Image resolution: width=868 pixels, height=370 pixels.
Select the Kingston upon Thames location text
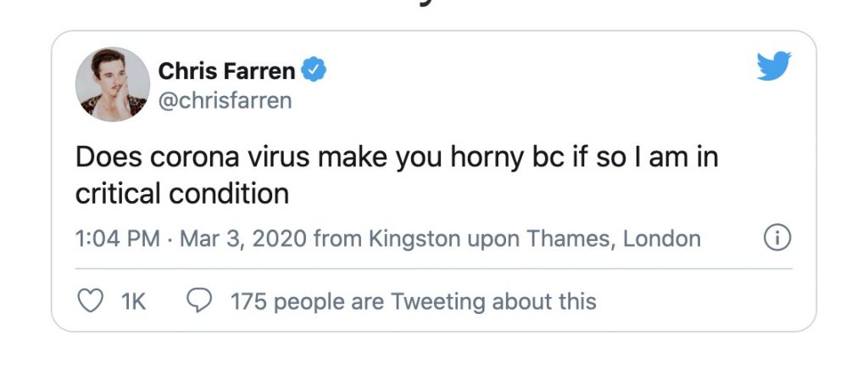(491, 239)
